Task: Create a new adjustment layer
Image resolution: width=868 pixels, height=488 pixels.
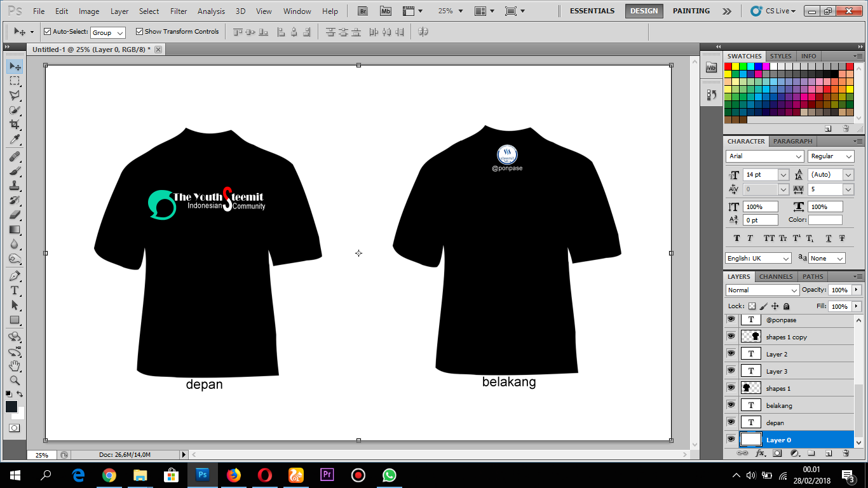Action: pos(794,453)
